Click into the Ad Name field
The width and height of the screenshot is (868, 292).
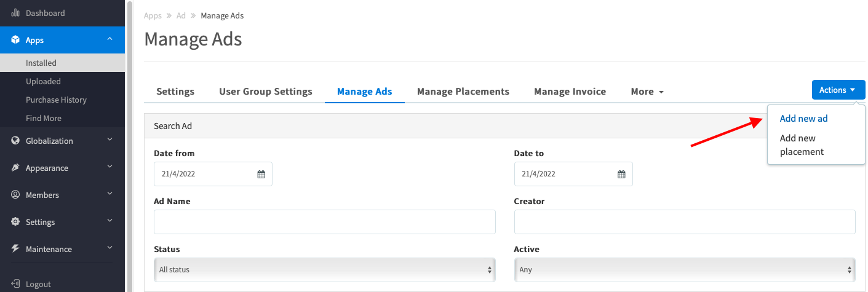(324, 222)
